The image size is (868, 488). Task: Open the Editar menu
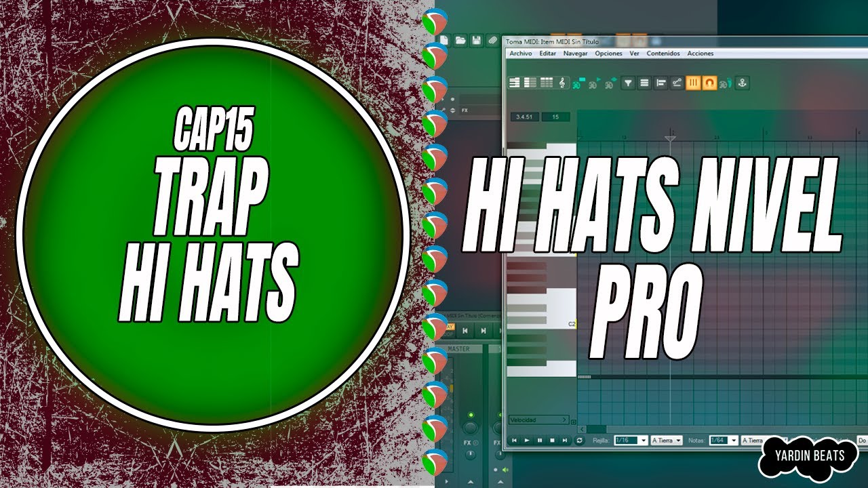[x=548, y=54]
